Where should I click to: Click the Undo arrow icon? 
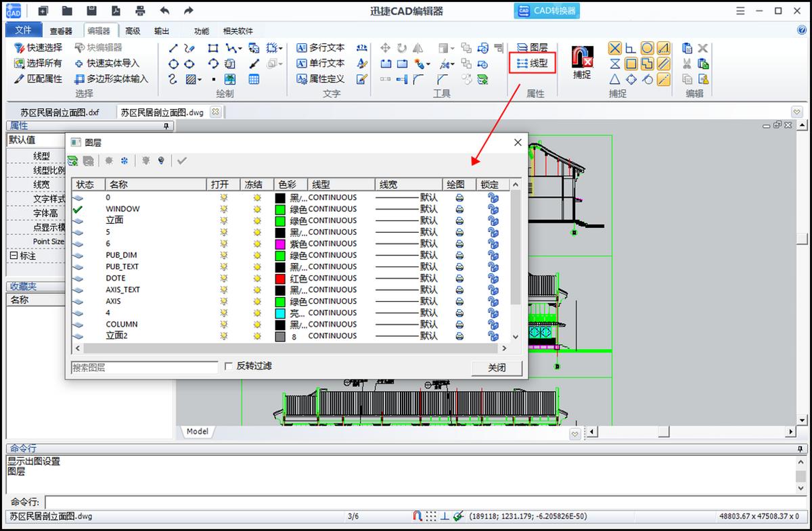[x=164, y=11]
